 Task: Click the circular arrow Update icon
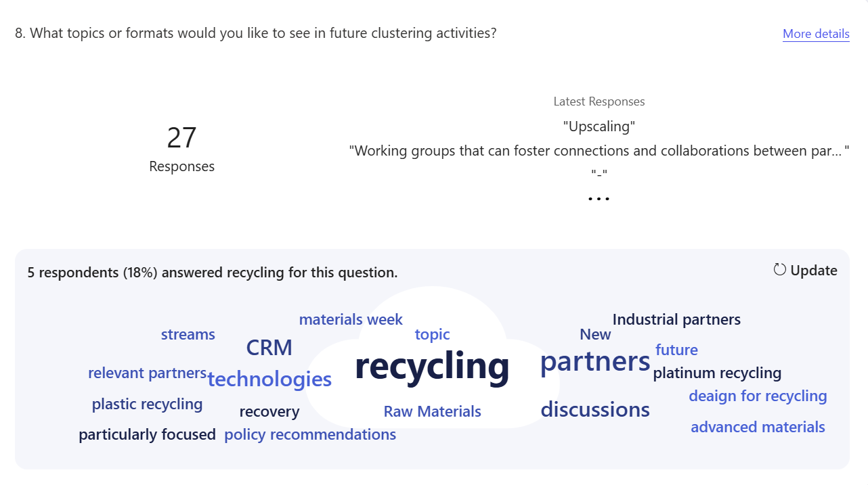(780, 270)
